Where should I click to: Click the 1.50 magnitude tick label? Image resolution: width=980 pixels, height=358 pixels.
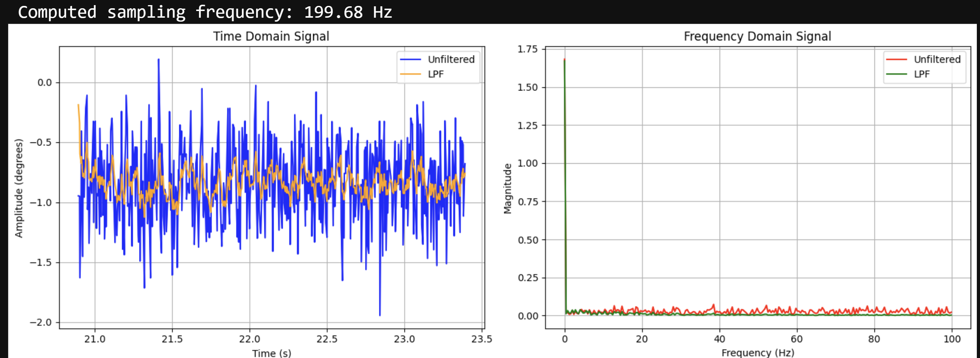tap(527, 87)
